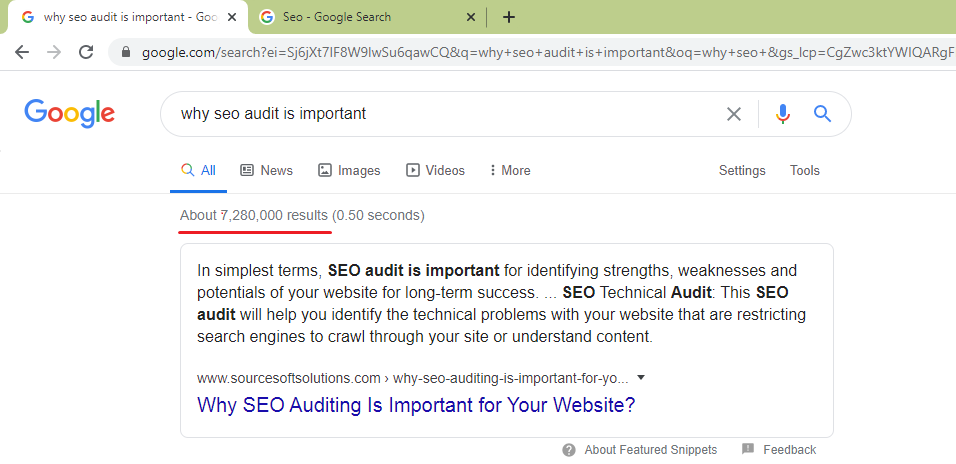Go to Google homepage via logo
Viewport: 956px width, 464px height.
[70, 113]
